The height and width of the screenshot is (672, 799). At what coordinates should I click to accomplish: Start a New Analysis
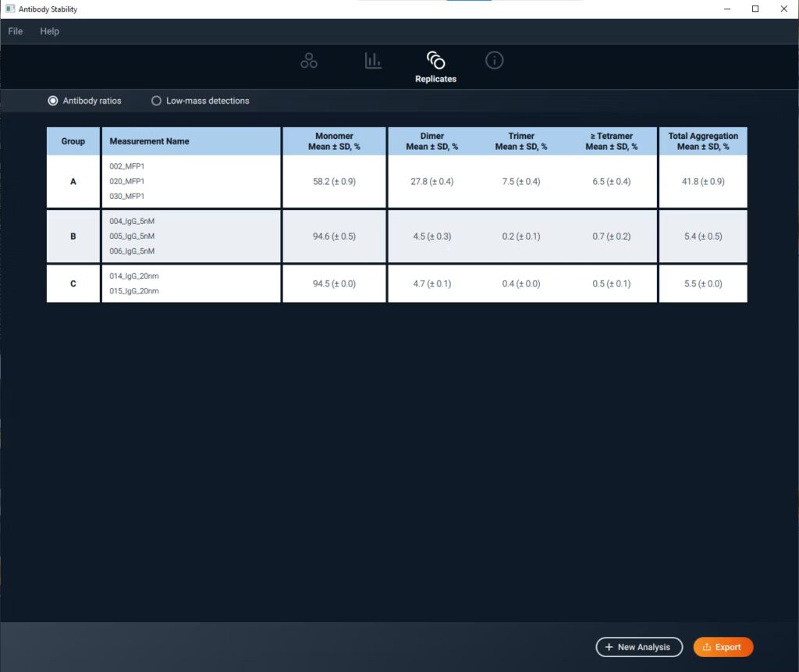pos(638,647)
